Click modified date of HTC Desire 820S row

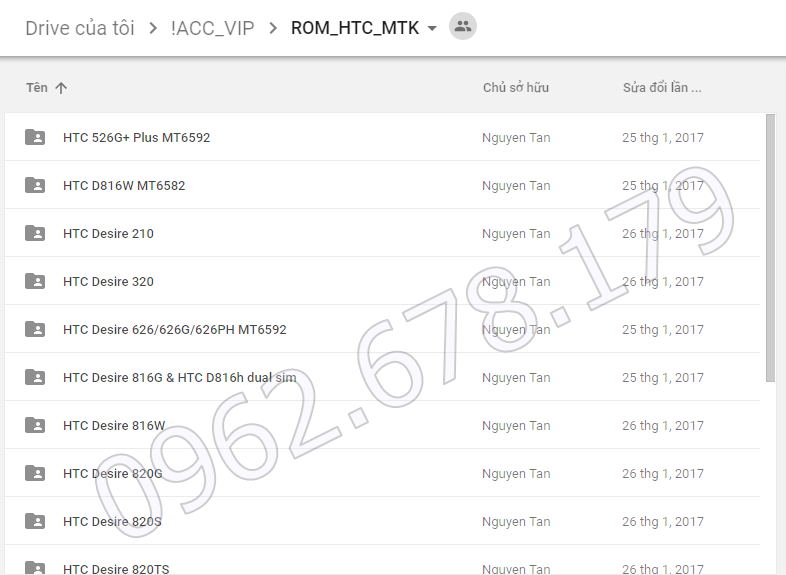point(663,522)
